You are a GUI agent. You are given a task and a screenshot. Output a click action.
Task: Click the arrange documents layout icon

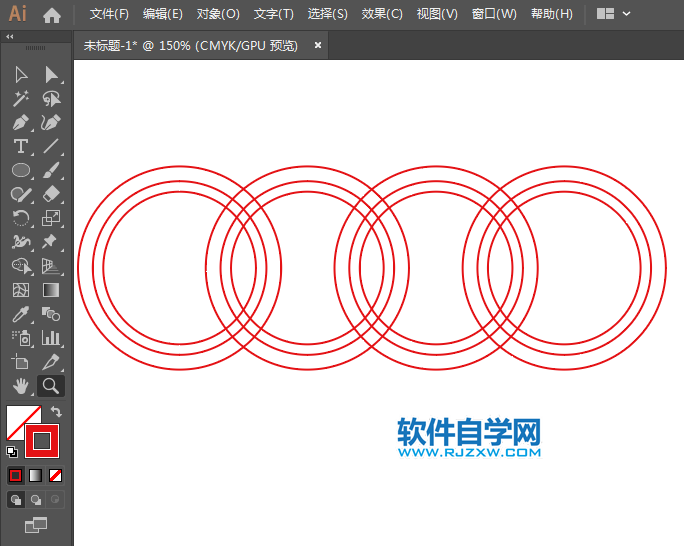click(605, 14)
